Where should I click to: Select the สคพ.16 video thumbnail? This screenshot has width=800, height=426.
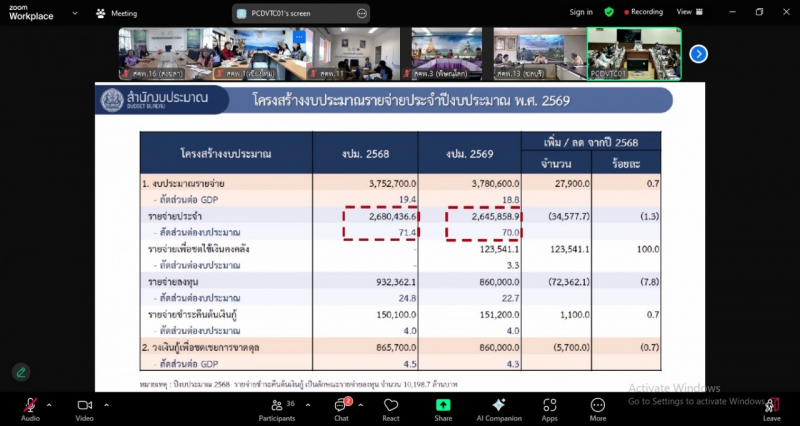166,54
